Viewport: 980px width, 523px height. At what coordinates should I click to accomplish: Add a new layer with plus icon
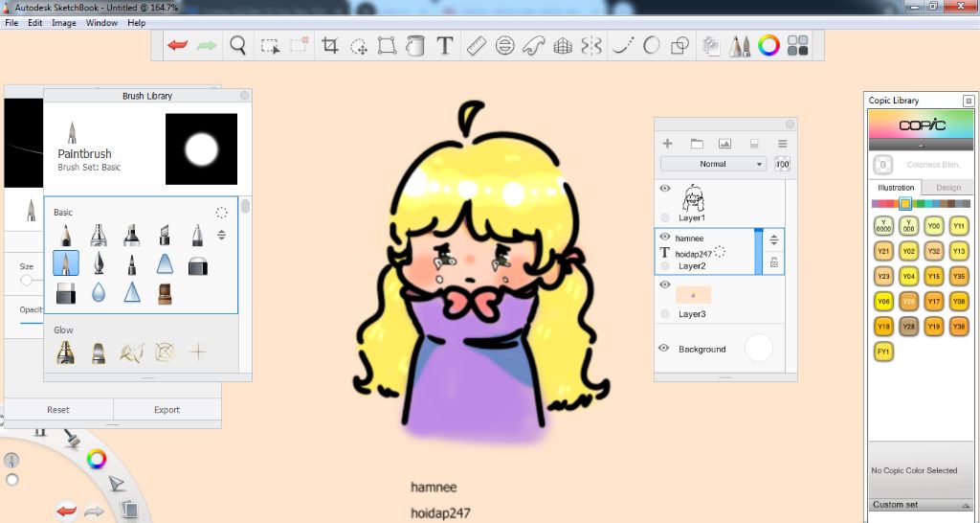pyautogui.click(x=667, y=144)
